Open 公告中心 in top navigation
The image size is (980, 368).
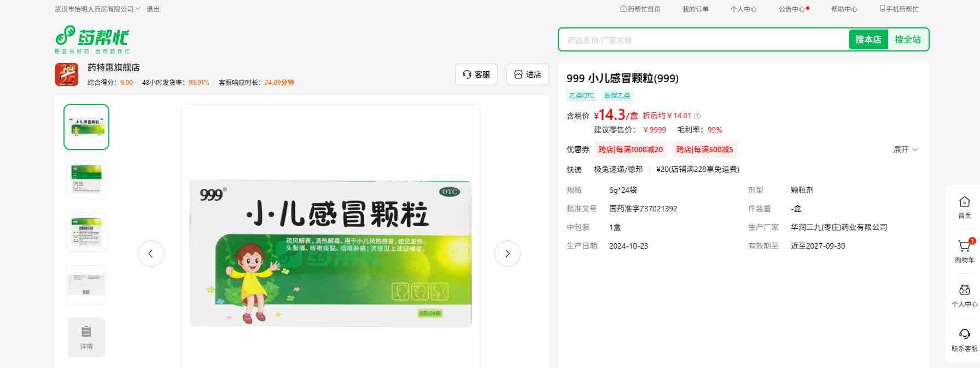[x=792, y=9]
